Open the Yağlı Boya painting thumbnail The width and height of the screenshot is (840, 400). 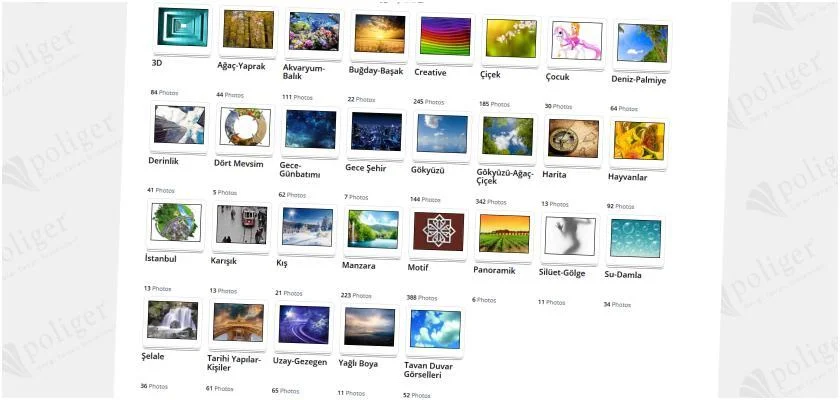370,327
